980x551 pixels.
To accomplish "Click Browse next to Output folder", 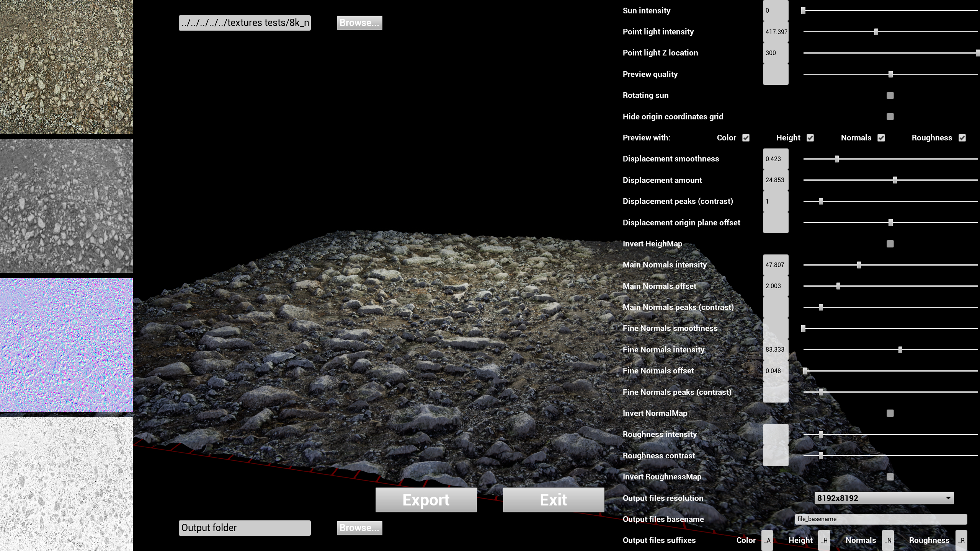I will click(x=359, y=528).
